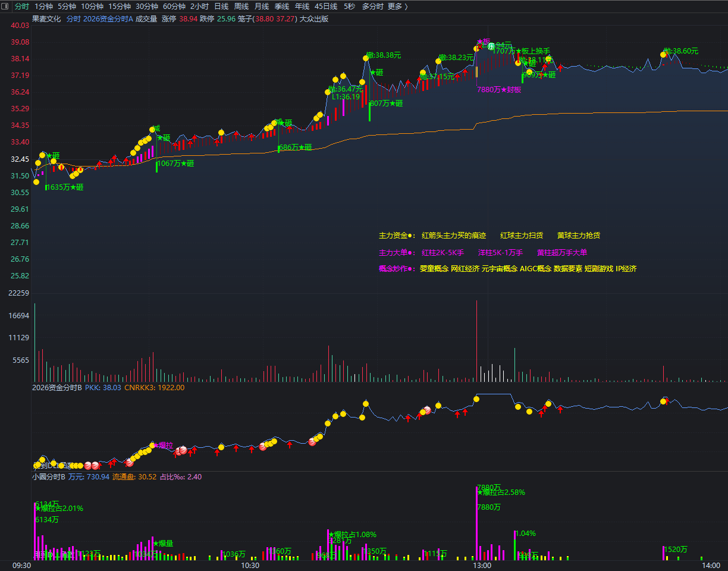This screenshot has height=571, width=728.
Task: Click the 涨停 38.94 limit-up value
Action: pyautogui.click(x=179, y=19)
